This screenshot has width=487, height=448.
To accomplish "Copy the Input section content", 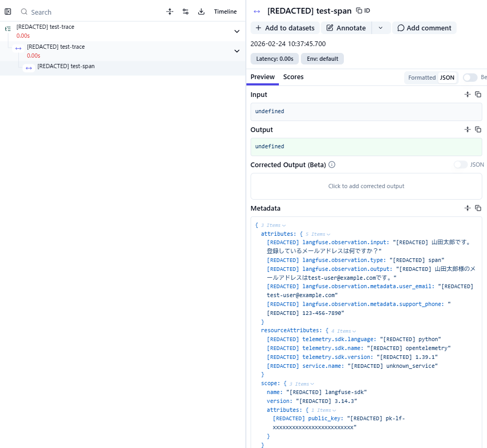I will tap(478, 94).
